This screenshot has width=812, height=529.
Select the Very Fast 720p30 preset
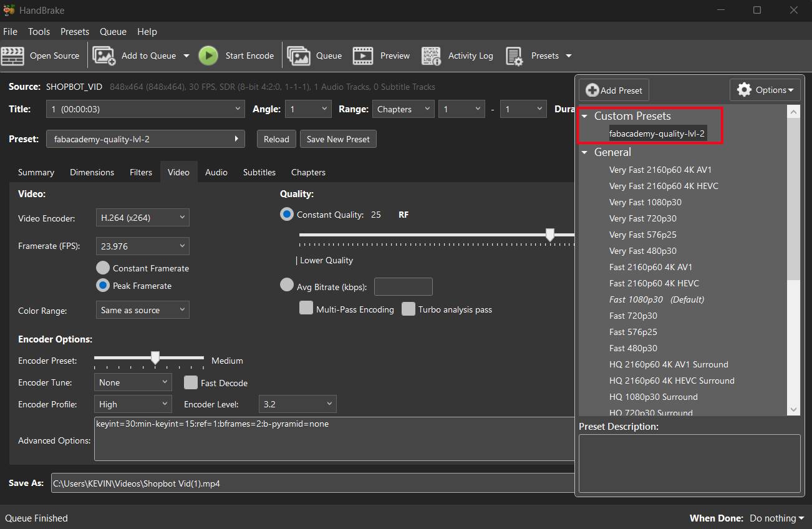click(x=643, y=218)
